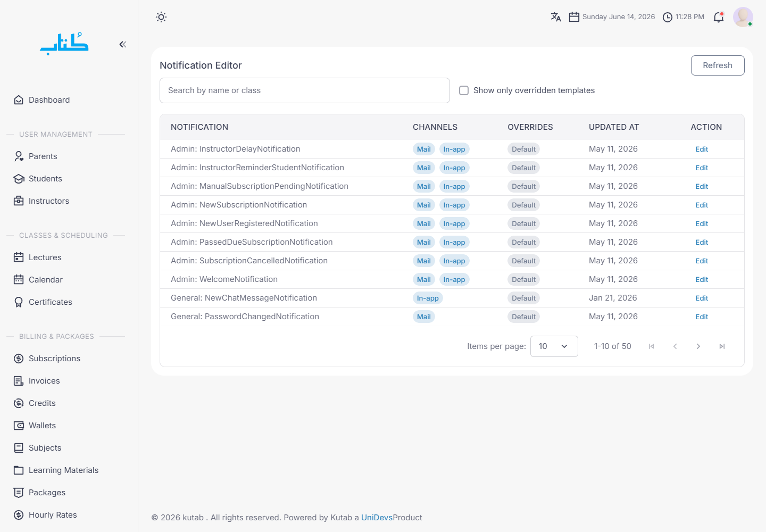Screen dimensions: 766x532
Task: Edit Admin: SubscriptionCancelledNotification
Action: point(702,261)
